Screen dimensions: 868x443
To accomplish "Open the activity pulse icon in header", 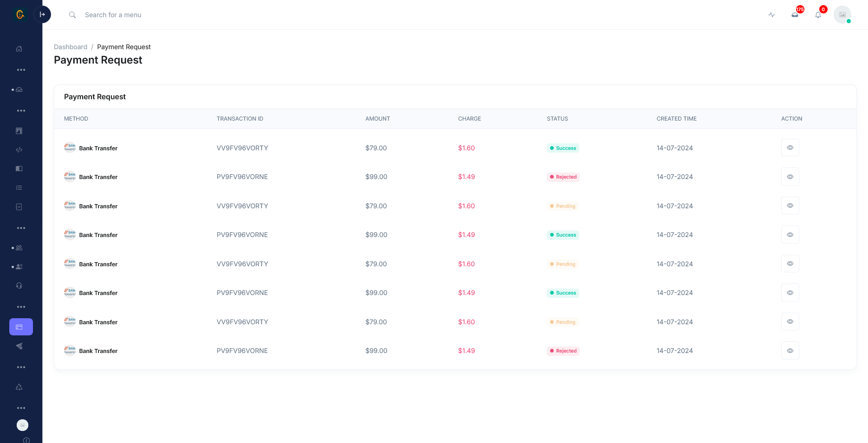I will point(771,15).
